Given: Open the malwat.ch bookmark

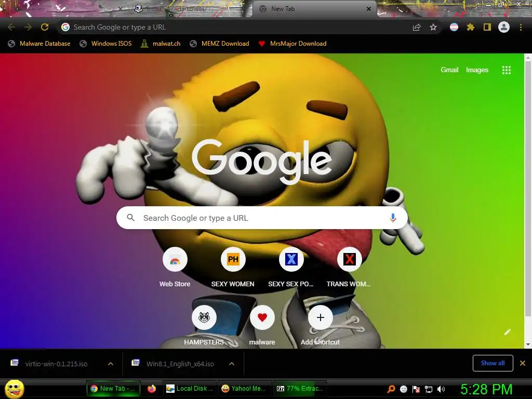Looking at the screenshot, I should pos(161,44).
